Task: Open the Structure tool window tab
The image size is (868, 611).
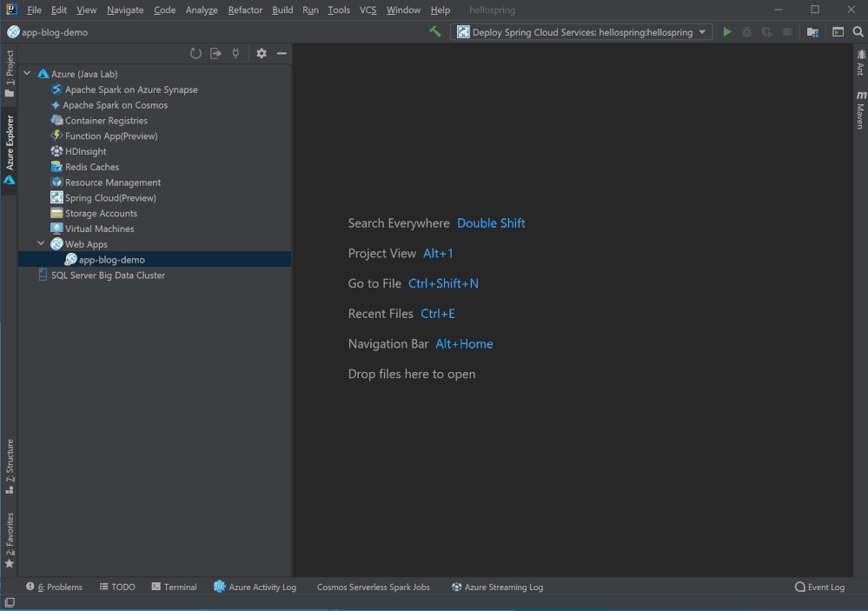Action: tap(10, 467)
